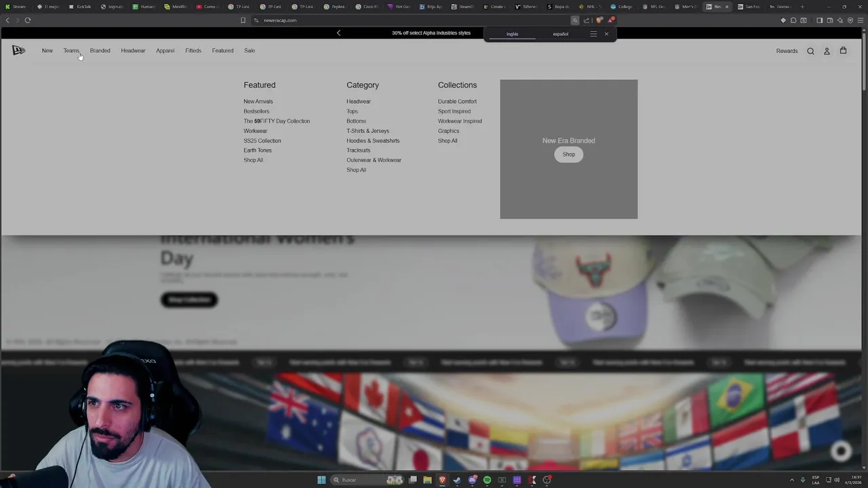The height and width of the screenshot is (488, 868).
Task: Open Outerwear & Workwear link
Action: 374,160
